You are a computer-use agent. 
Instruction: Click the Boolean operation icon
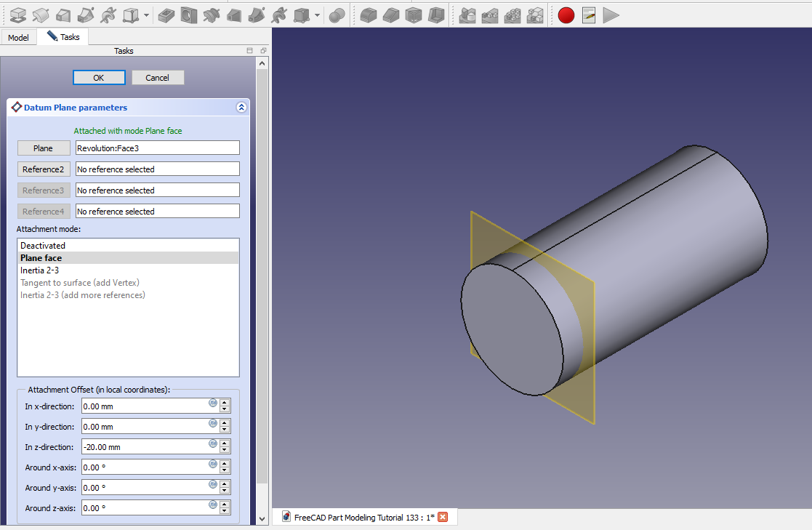(x=337, y=15)
